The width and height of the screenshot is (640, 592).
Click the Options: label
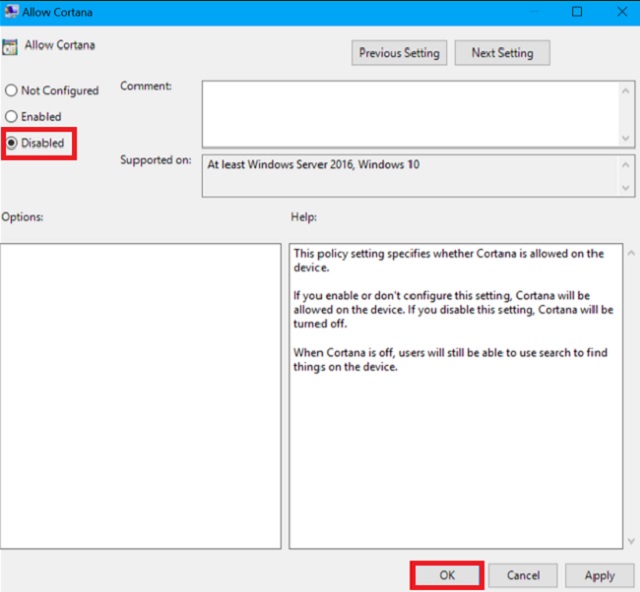coord(22,217)
